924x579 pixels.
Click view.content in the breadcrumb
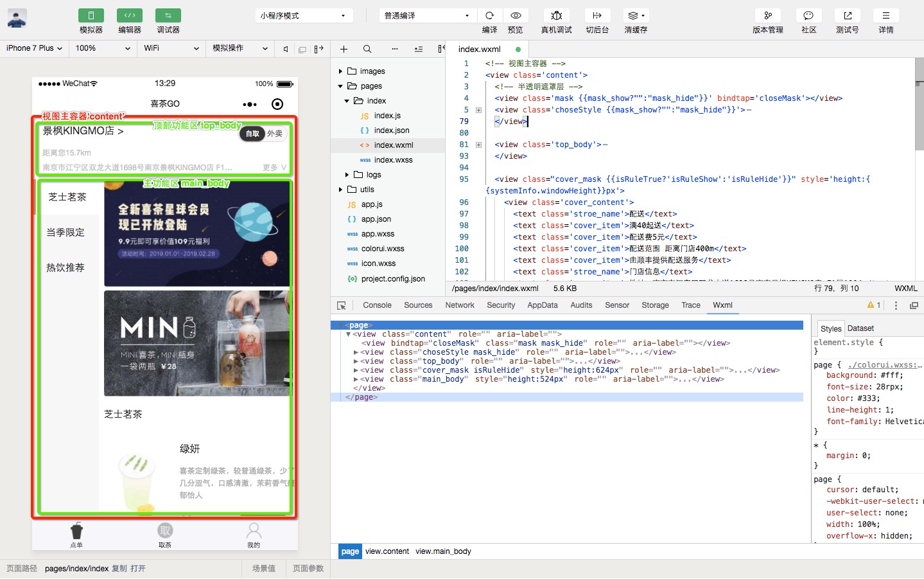click(387, 551)
